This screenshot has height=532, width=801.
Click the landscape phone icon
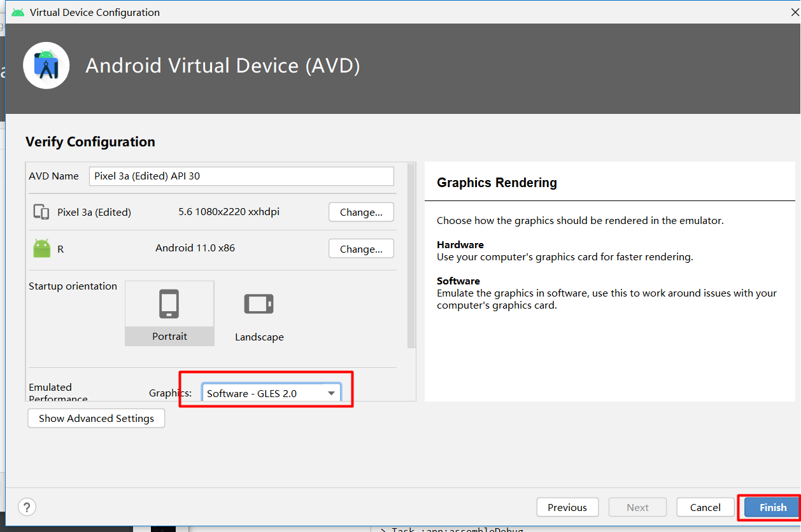tap(259, 304)
